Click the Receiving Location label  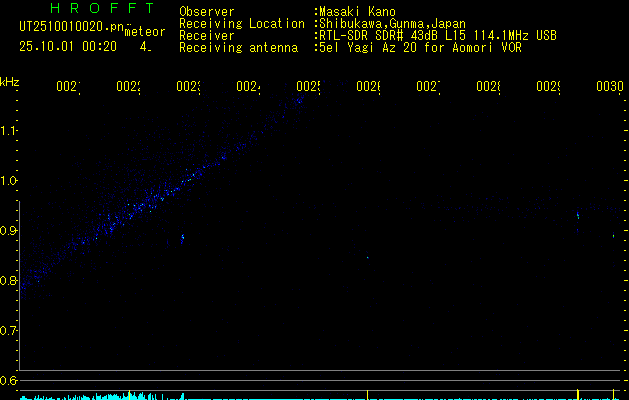click(x=242, y=24)
